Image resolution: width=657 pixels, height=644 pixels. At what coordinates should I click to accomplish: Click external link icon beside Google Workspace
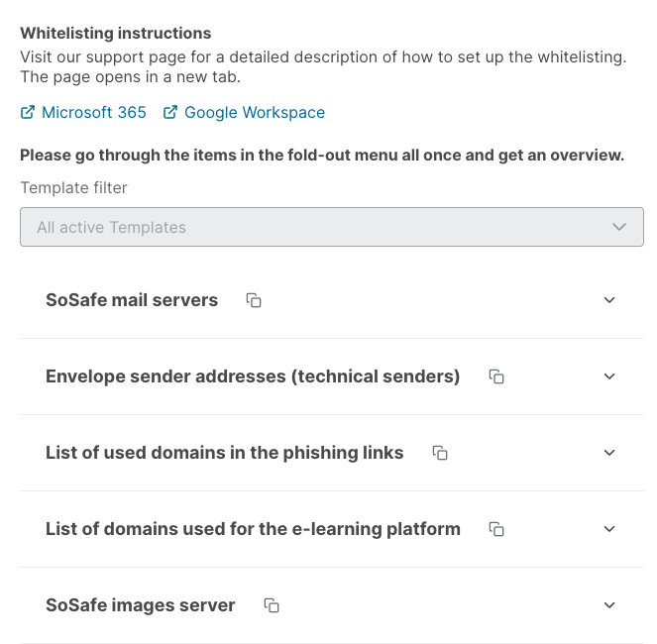[x=170, y=113]
